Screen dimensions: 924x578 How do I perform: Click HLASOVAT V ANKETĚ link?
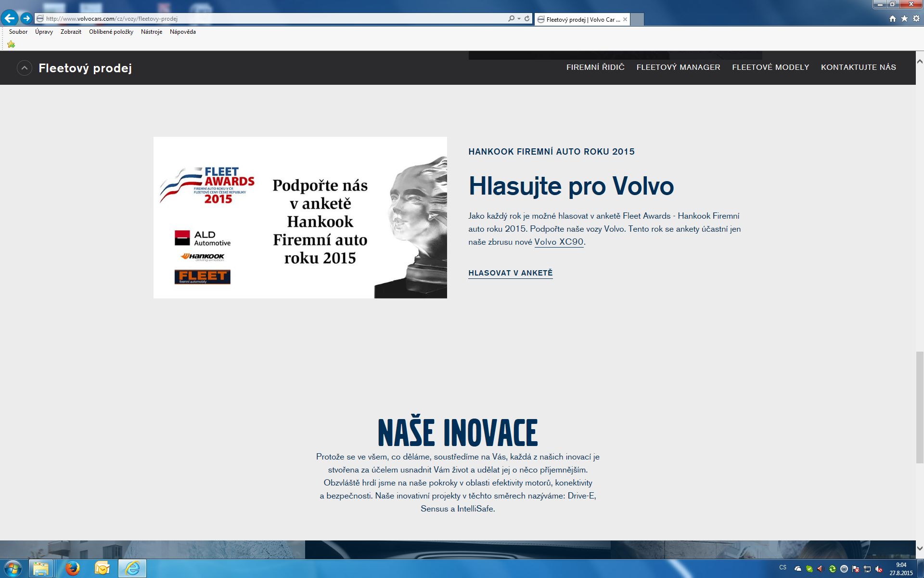point(511,273)
